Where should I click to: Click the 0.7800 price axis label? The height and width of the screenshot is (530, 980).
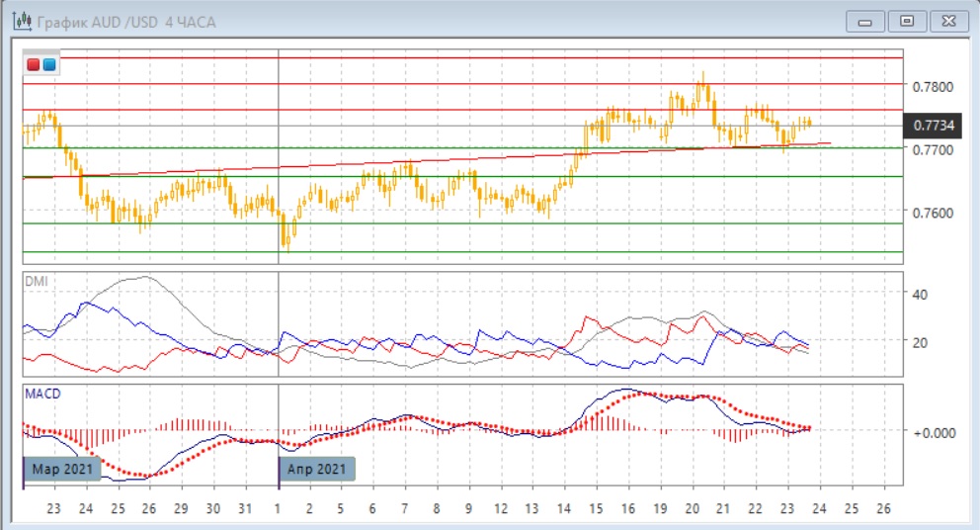point(934,87)
